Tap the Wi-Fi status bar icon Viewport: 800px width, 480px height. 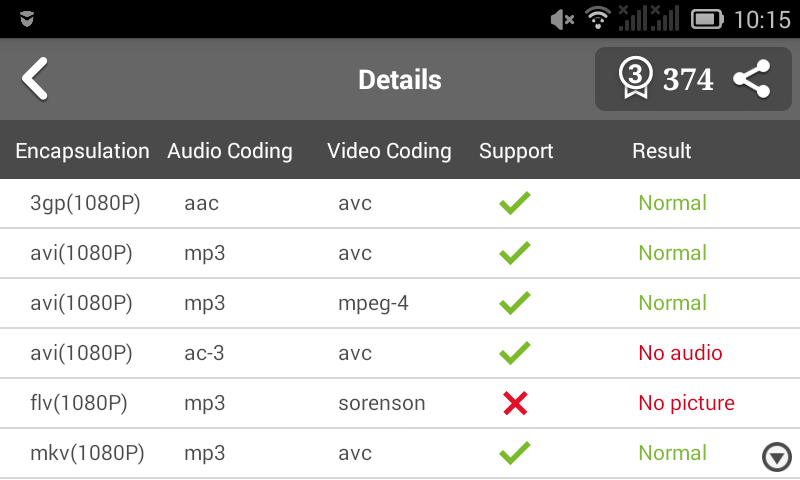[x=598, y=18]
